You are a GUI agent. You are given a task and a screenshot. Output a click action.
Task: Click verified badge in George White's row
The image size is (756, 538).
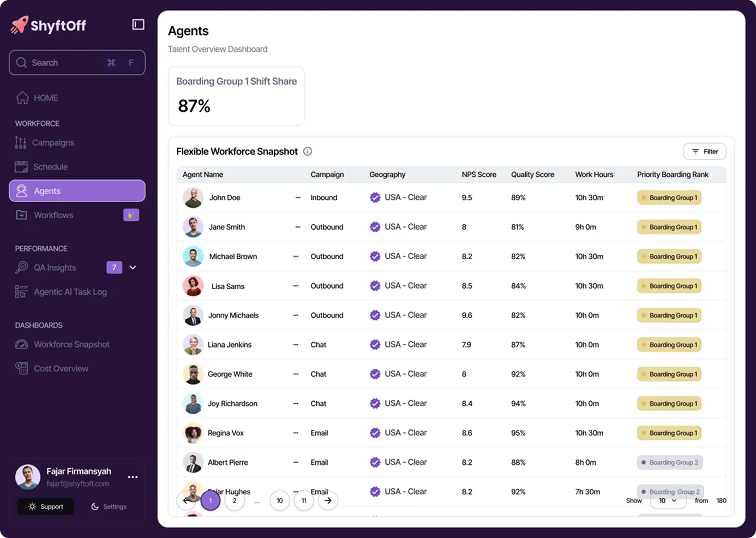375,374
